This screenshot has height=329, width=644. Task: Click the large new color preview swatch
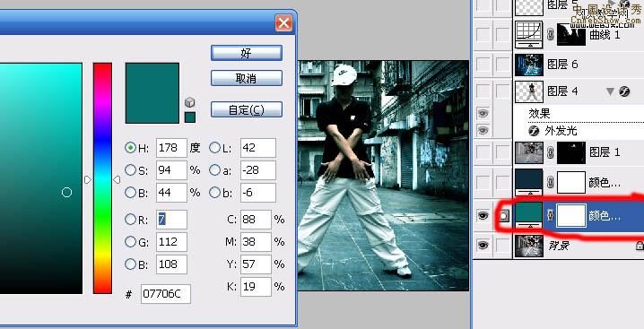coord(152,93)
